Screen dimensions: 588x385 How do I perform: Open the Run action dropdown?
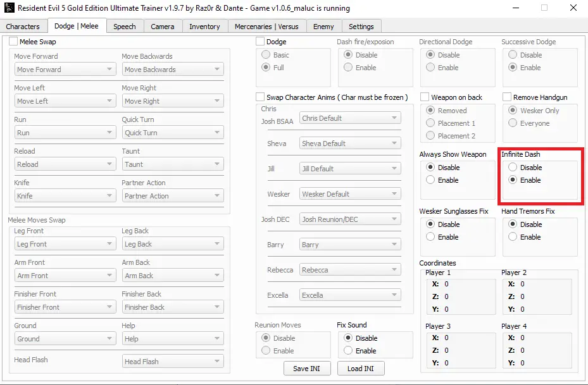65,133
